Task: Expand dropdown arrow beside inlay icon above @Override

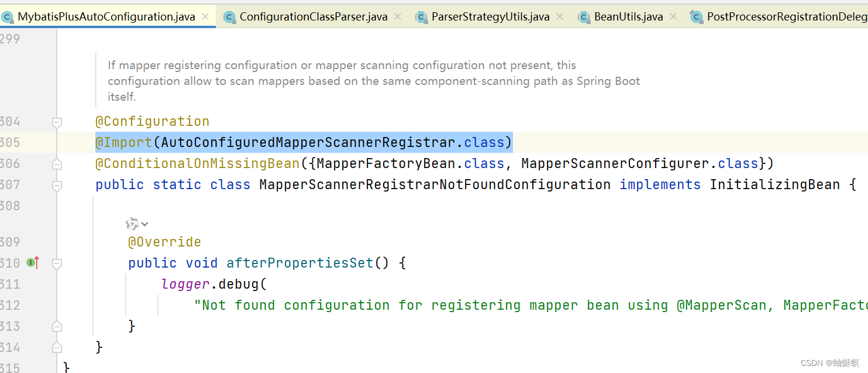Action: (145, 224)
